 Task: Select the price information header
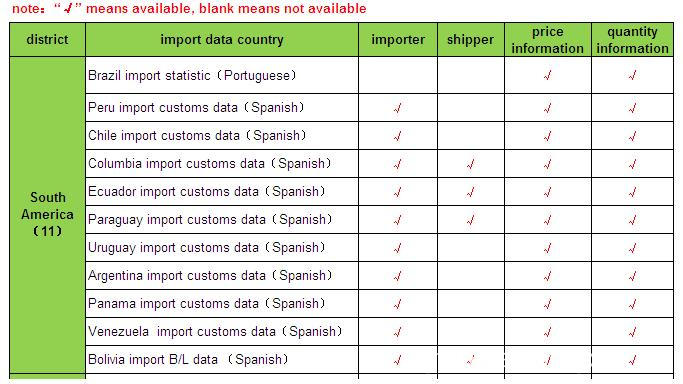548,40
